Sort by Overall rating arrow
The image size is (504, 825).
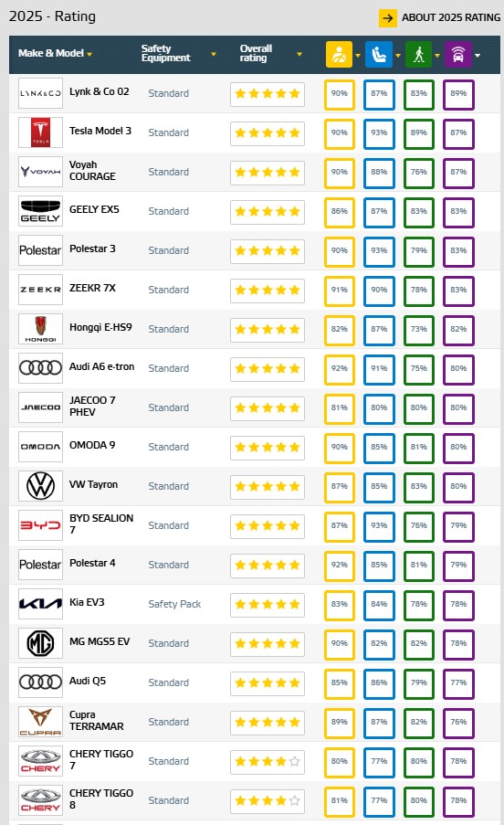point(299,54)
